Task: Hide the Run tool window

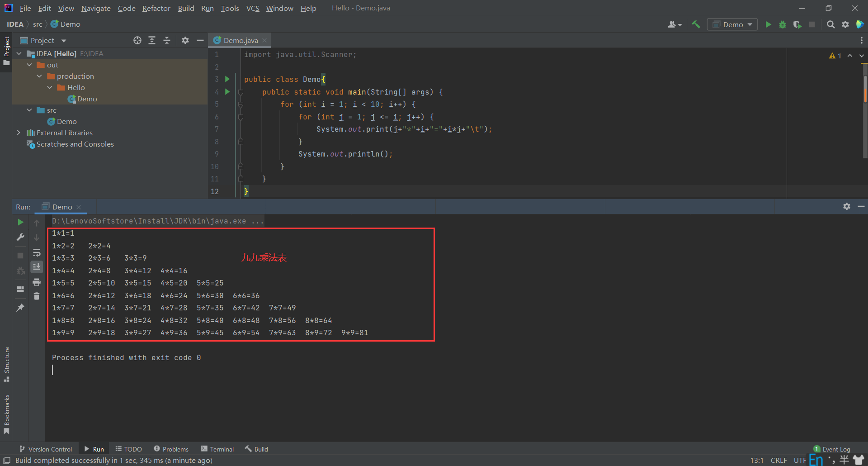Action: pyautogui.click(x=861, y=206)
